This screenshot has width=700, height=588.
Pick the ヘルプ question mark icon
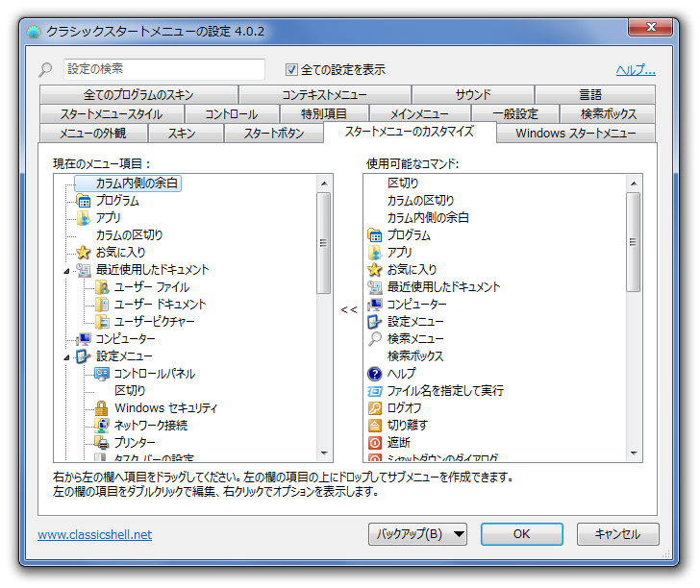click(x=375, y=374)
